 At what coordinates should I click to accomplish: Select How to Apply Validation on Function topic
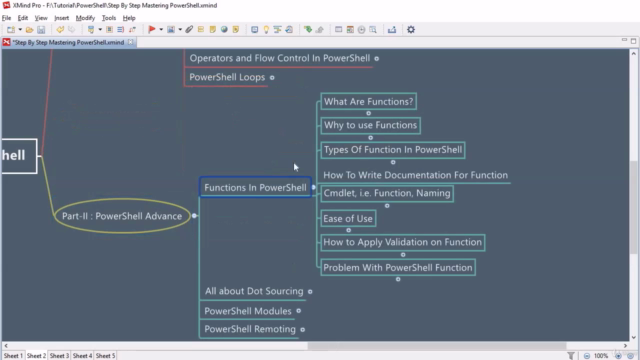403,242
